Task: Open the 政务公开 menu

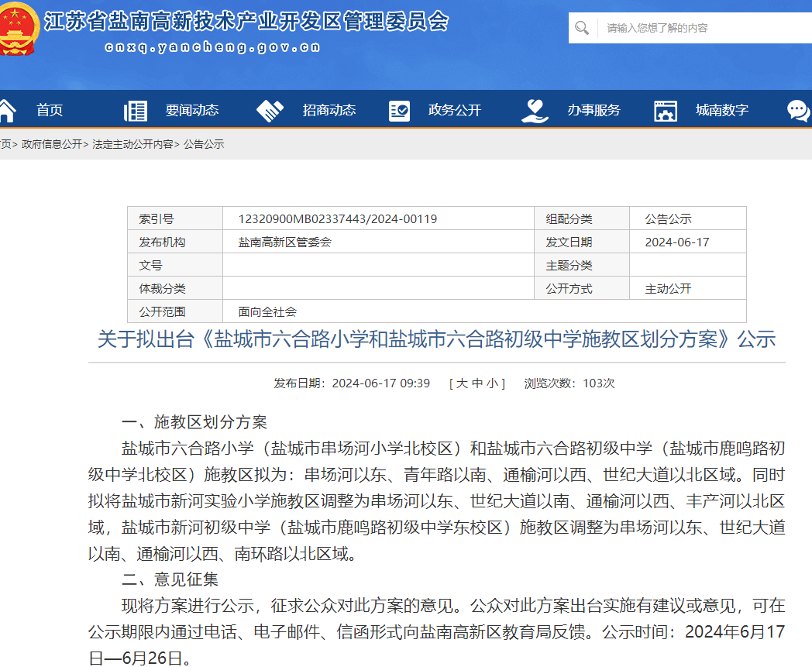Action: coord(455,110)
